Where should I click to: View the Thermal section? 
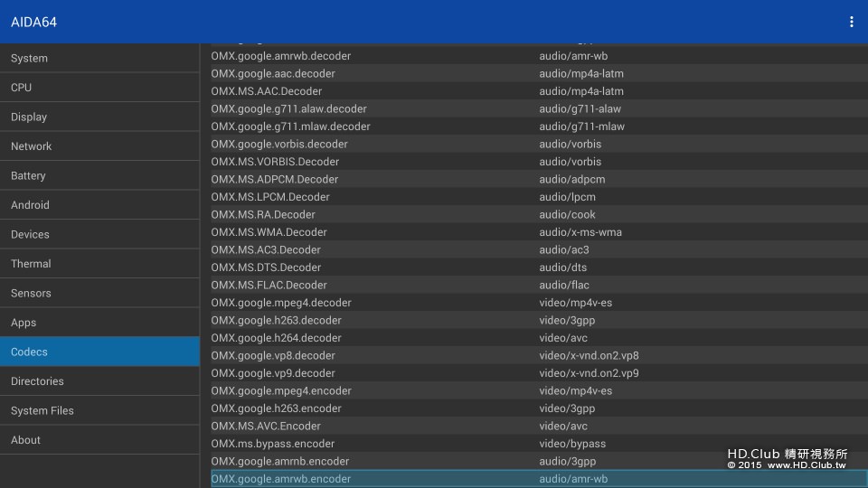tap(99, 263)
